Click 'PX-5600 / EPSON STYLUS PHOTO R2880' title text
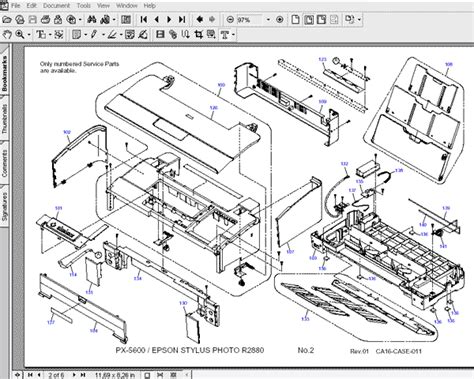The image size is (474, 379). coord(190,350)
